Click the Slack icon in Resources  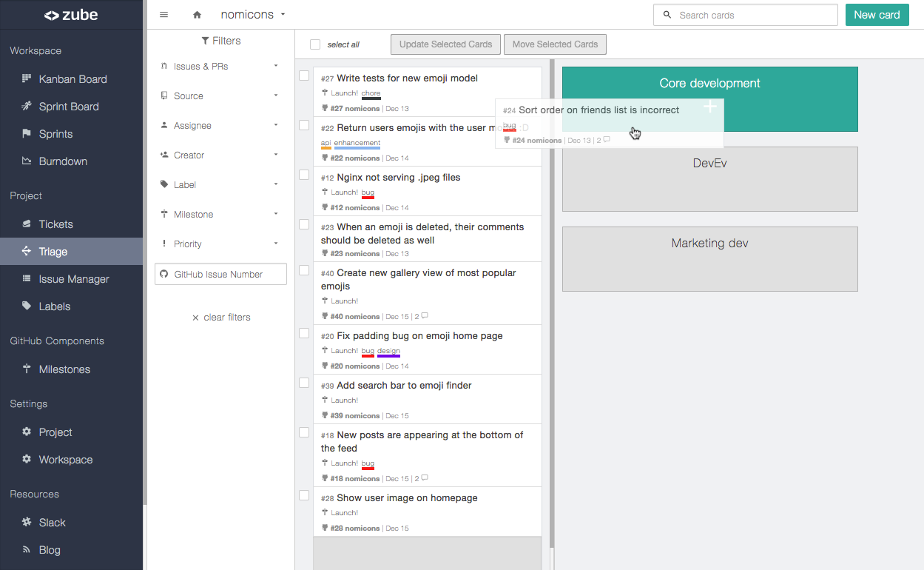pos(27,522)
